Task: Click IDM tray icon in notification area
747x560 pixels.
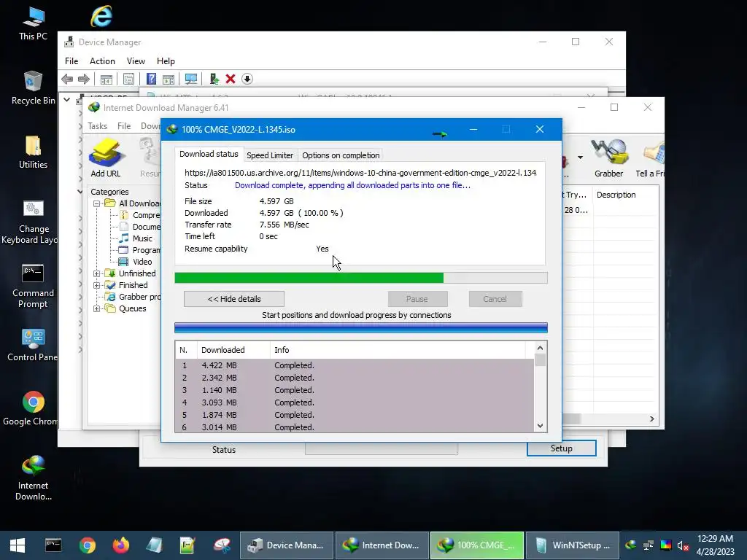Action: (x=630, y=545)
